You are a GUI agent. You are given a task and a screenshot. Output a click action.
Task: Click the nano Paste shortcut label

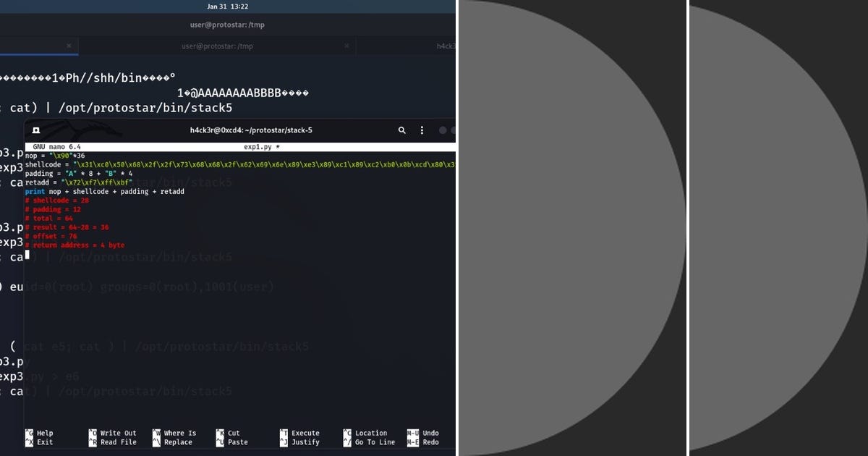238,442
